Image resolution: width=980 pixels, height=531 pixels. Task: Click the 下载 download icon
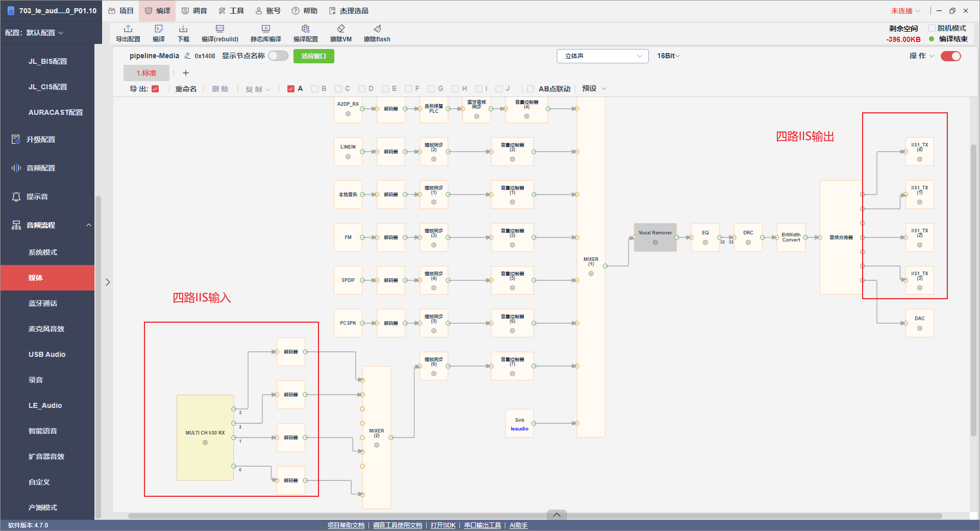tap(183, 29)
